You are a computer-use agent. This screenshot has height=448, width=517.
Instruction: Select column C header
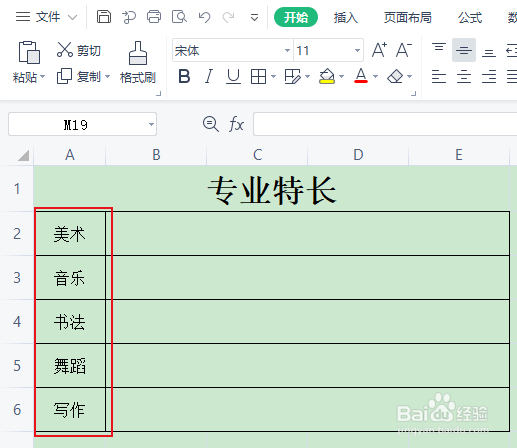click(257, 155)
